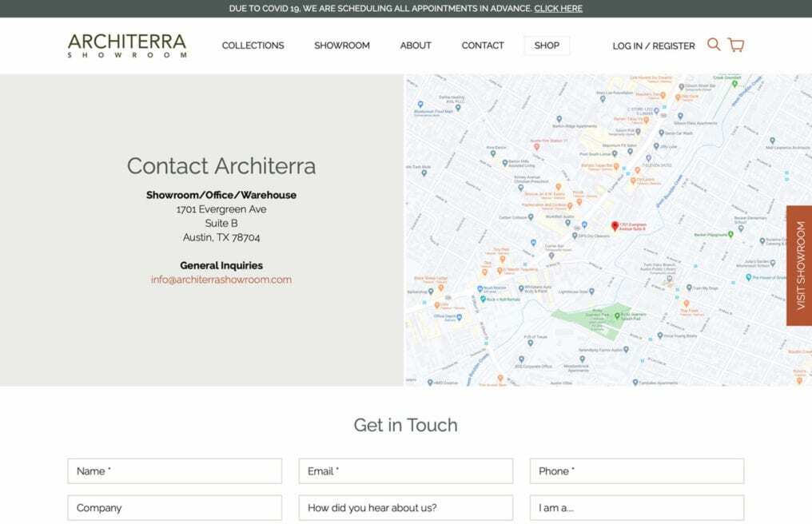Open the "I am a..." dropdown
The width and height of the screenshot is (812, 524).
coord(636,508)
